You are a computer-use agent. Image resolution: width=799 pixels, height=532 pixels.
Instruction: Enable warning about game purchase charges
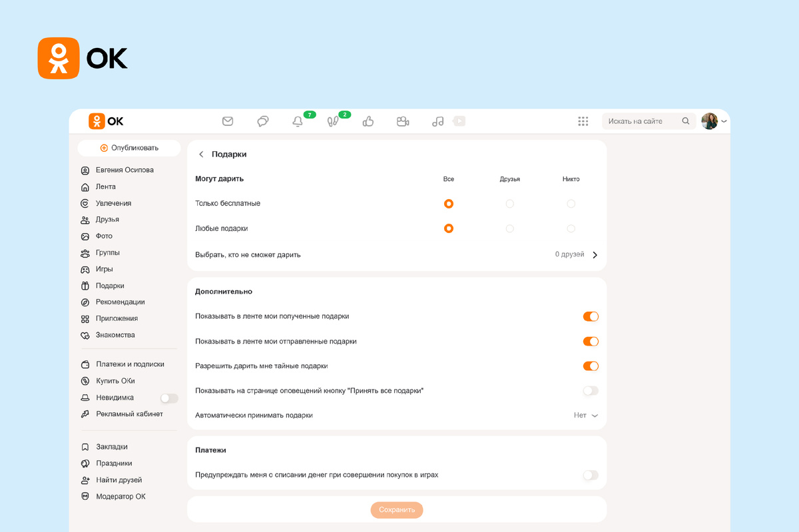[591, 475]
